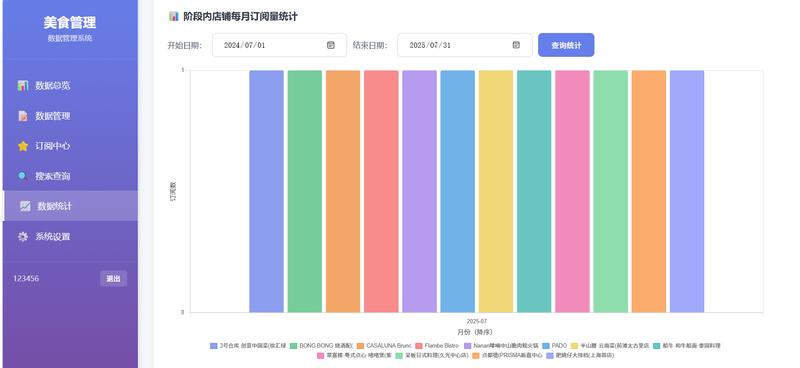Screen dimensions: 800x368
Task: Click the blue PADO bar in chart
Action: pos(458,191)
